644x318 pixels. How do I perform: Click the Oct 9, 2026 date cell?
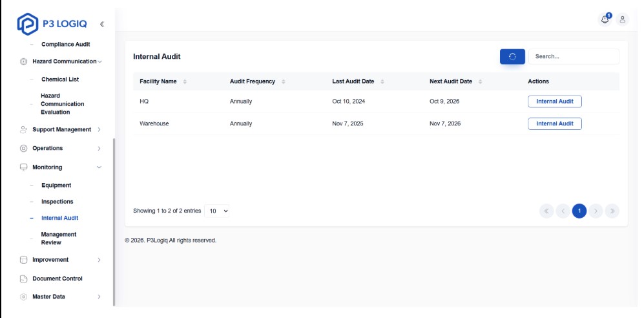[x=444, y=101]
